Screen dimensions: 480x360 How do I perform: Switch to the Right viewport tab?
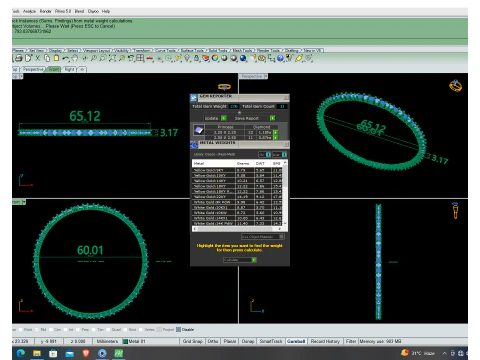click(70, 69)
